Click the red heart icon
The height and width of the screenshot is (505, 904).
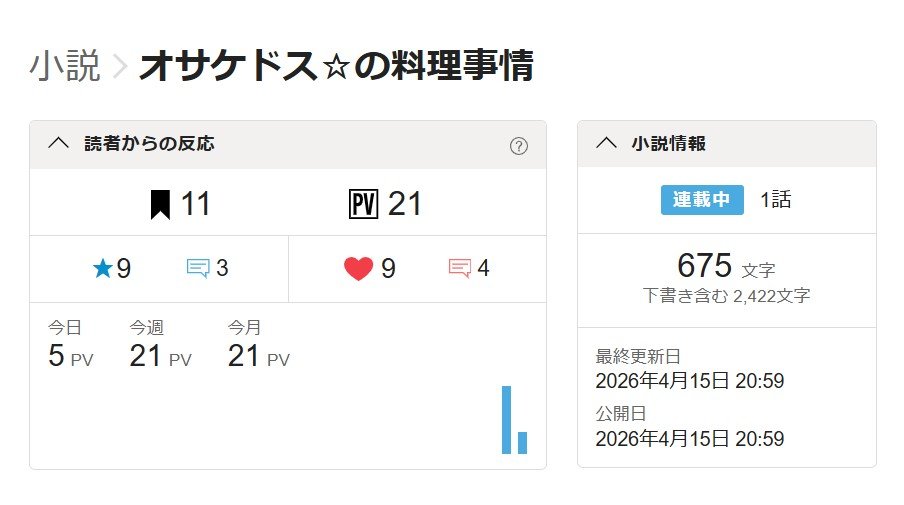358,268
